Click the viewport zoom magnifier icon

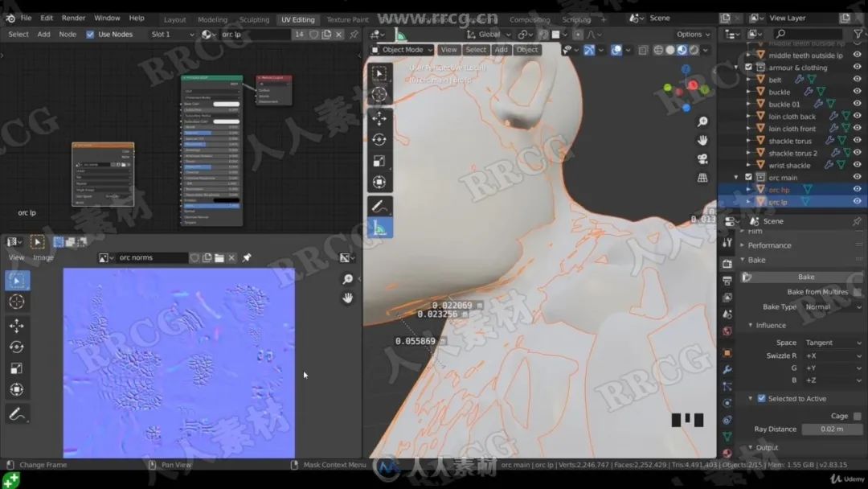(x=702, y=121)
